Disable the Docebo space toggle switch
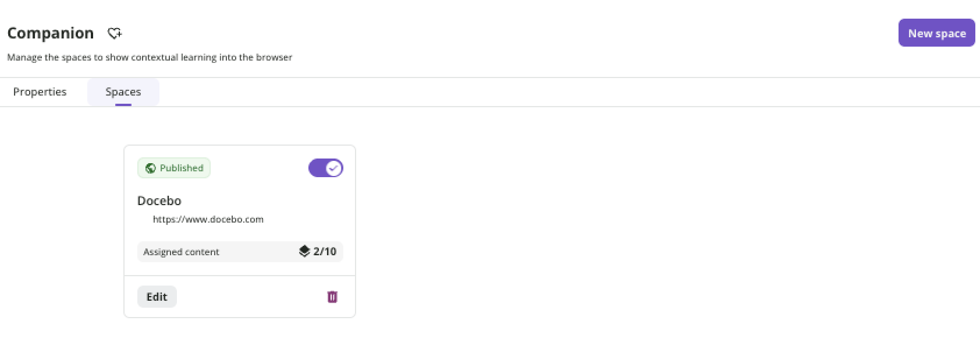The width and height of the screenshot is (980, 345). click(325, 168)
